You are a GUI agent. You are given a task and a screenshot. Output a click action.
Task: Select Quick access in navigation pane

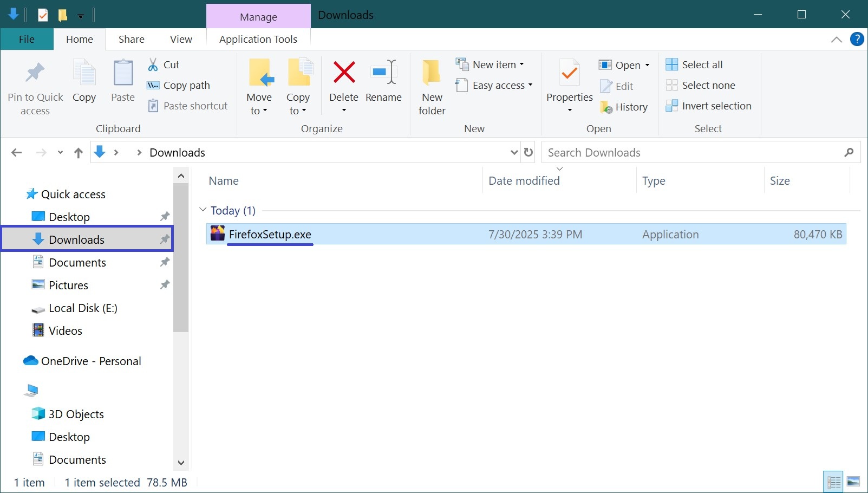click(x=73, y=194)
